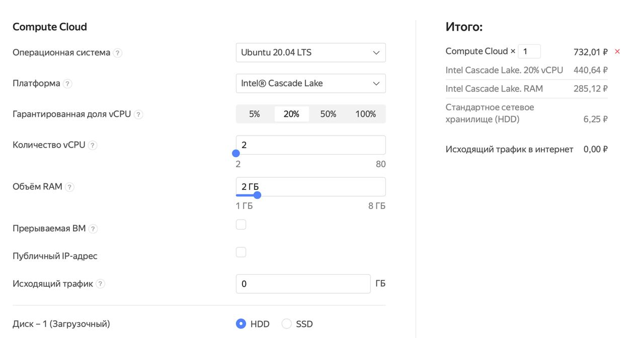Focus the Объём RAM input field
The image size is (644, 338).
tap(310, 186)
